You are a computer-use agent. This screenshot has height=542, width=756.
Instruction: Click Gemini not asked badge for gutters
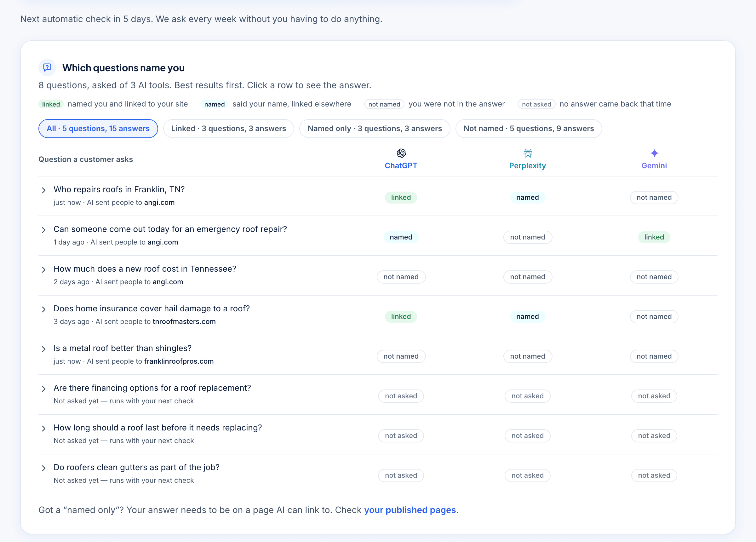(x=654, y=475)
